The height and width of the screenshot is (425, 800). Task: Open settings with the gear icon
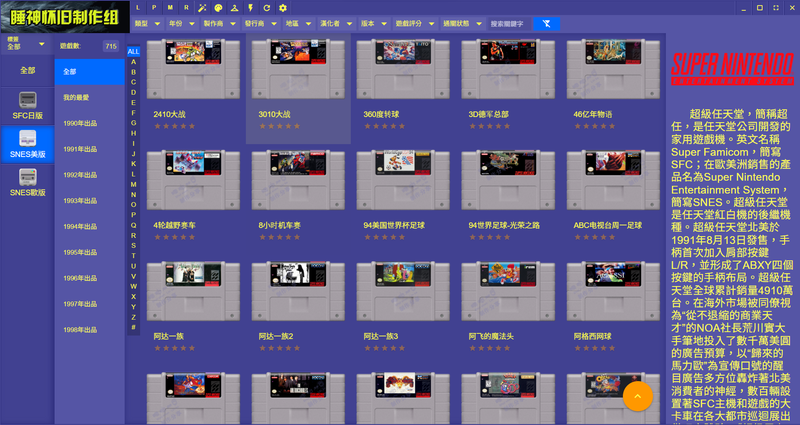click(x=283, y=8)
